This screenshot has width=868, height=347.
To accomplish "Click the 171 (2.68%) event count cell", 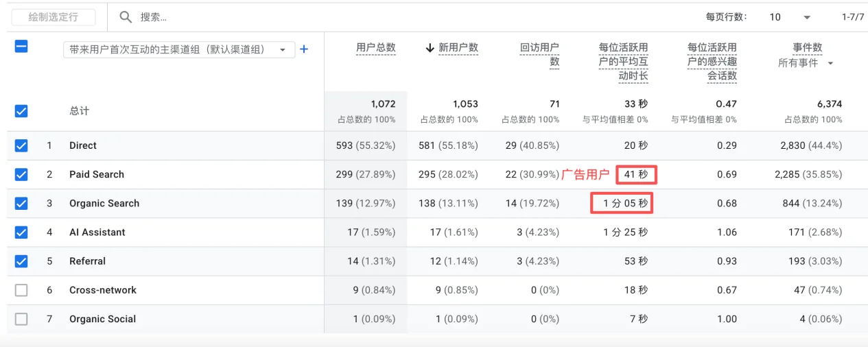I will 815,232.
